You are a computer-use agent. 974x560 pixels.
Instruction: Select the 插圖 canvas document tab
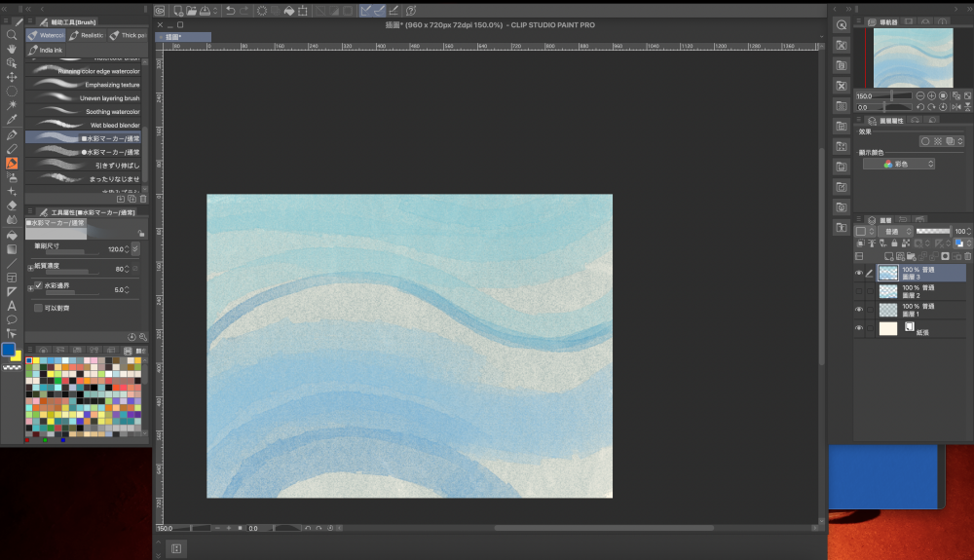[184, 37]
